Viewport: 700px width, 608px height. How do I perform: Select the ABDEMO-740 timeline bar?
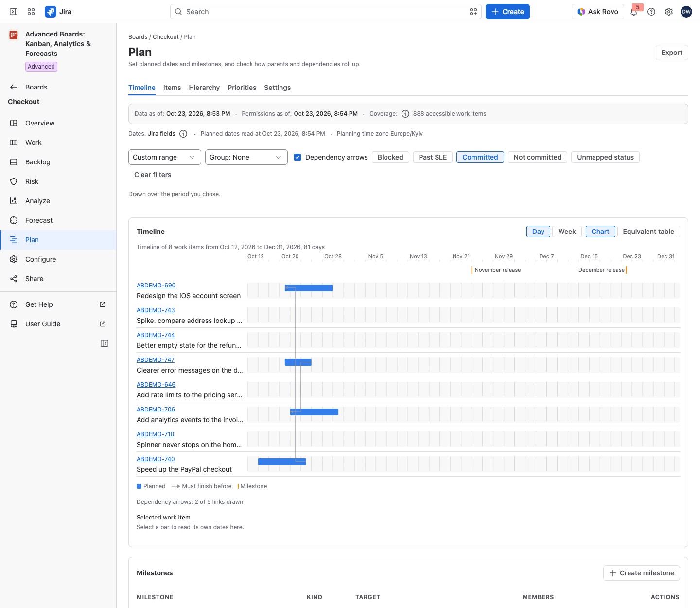click(282, 462)
